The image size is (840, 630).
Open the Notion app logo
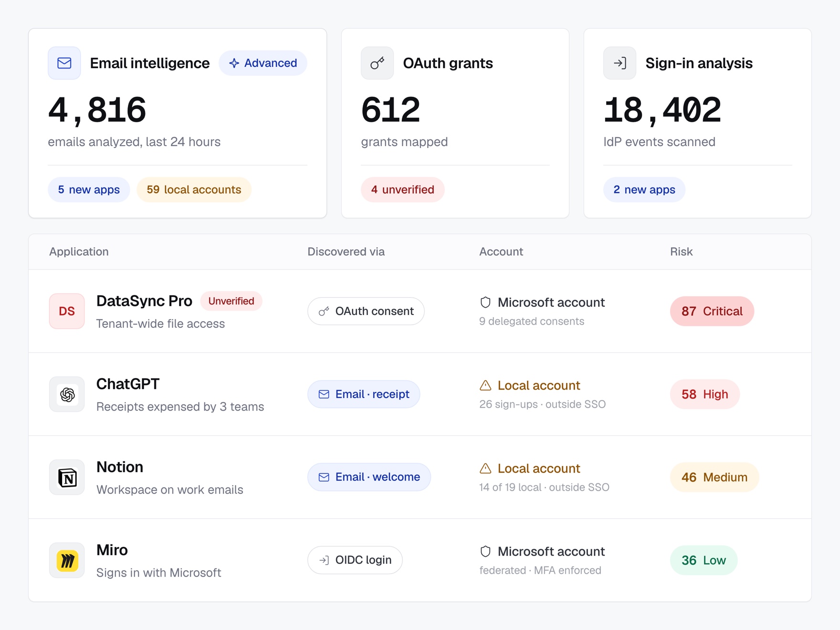pyautogui.click(x=67, y=477)
